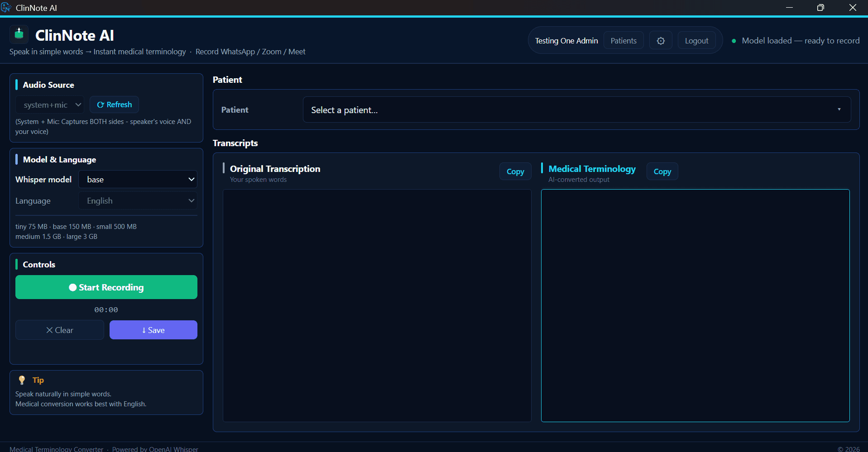This screenshot has width=868, height=452.
Task: Restore down the ClinNote AI window
Action: (x=820, y=8)
